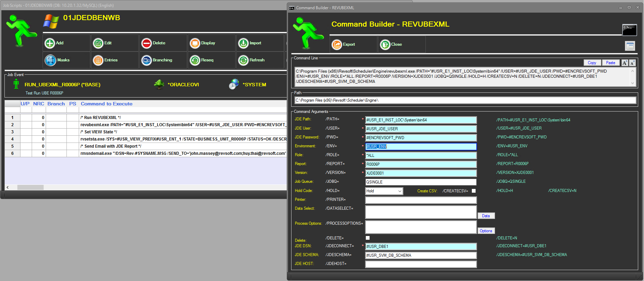Click the JDE User input field
Screen dimensions: 644x281
click(421, 129)
